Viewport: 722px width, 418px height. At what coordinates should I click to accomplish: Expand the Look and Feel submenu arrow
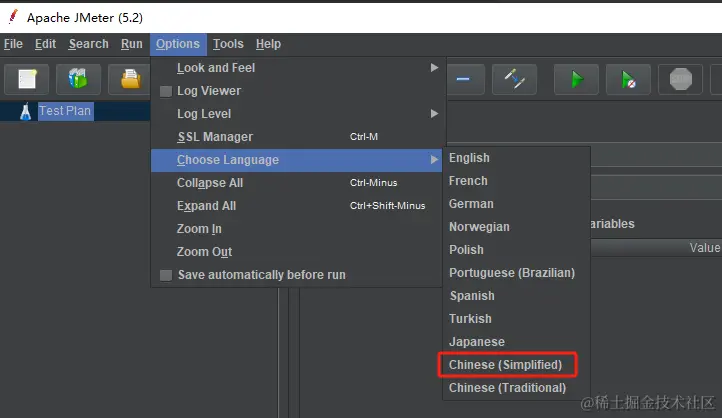[x=434, y=68]
